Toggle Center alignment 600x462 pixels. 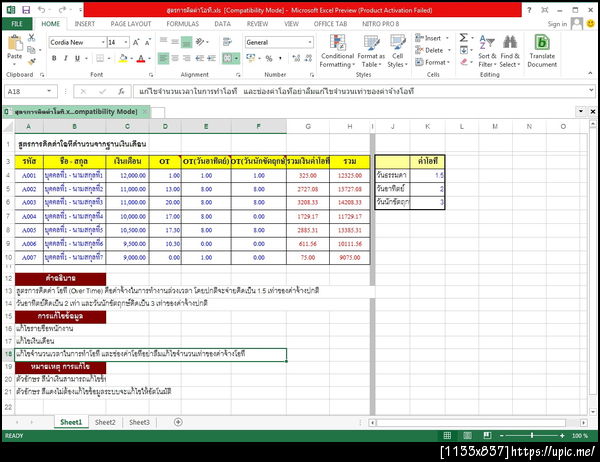[x=175, y=58]
